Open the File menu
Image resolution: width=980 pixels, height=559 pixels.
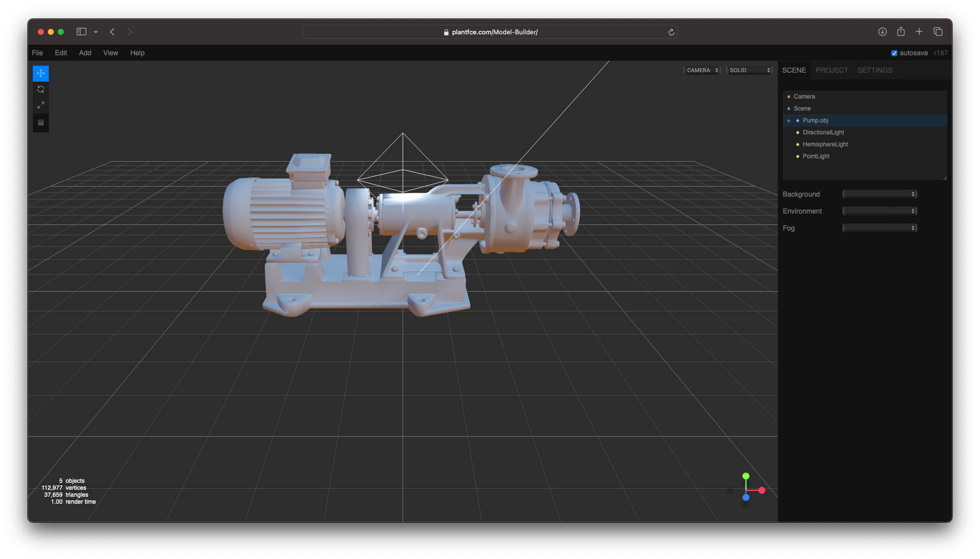pos(37,53)
